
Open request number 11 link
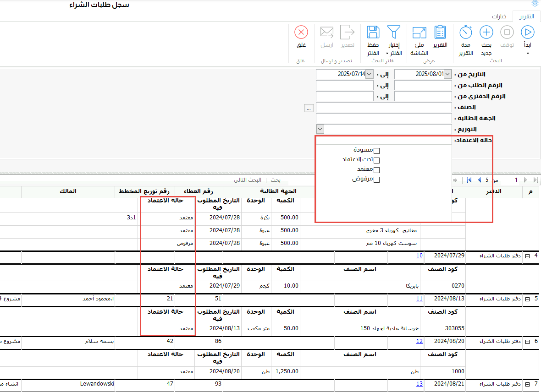click(x=419, y=299)
